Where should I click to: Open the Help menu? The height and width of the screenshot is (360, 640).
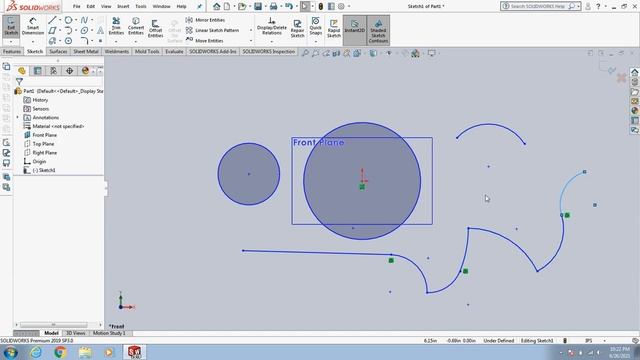click(x=181, y=6)
